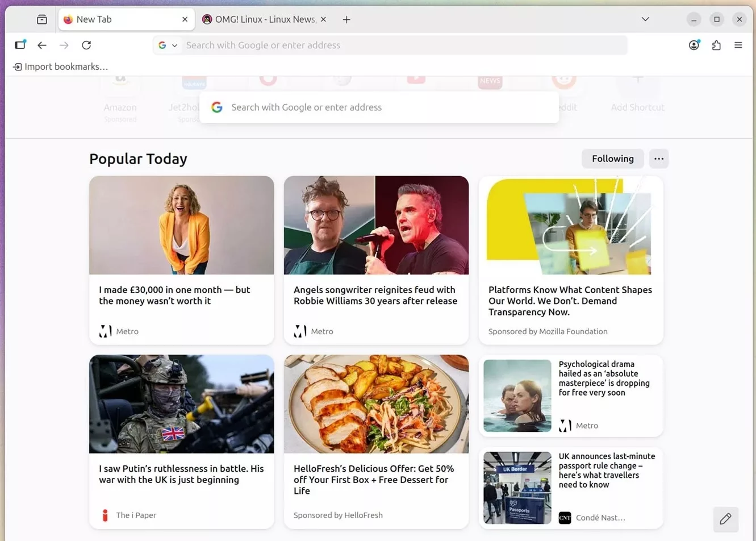Click the Google search input field
The image size is (756, 541).
coord(379,107)
